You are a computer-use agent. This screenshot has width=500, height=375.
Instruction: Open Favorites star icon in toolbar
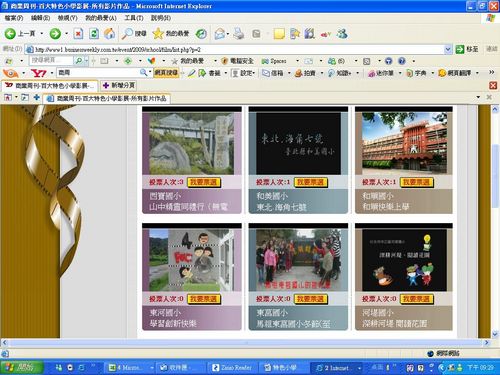[x=158, y=33]
